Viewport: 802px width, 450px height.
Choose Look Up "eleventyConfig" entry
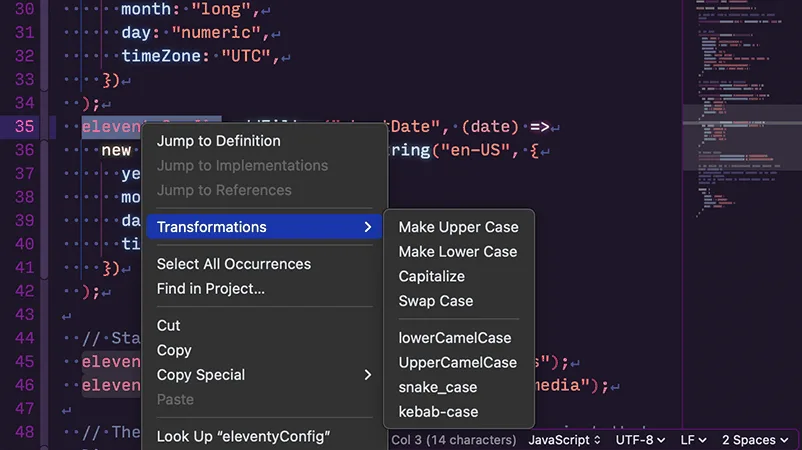click(x=264, y=437)
